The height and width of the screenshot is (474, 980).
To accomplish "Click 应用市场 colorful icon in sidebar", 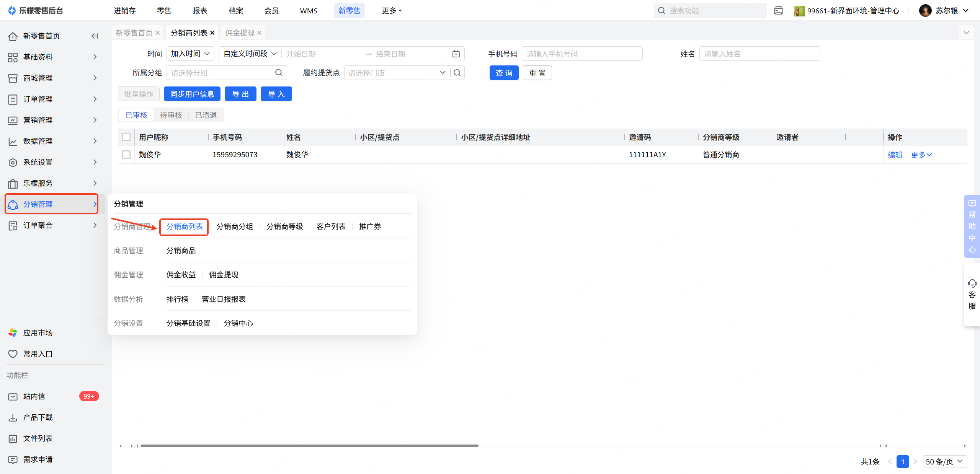I will tap(13, 333).
